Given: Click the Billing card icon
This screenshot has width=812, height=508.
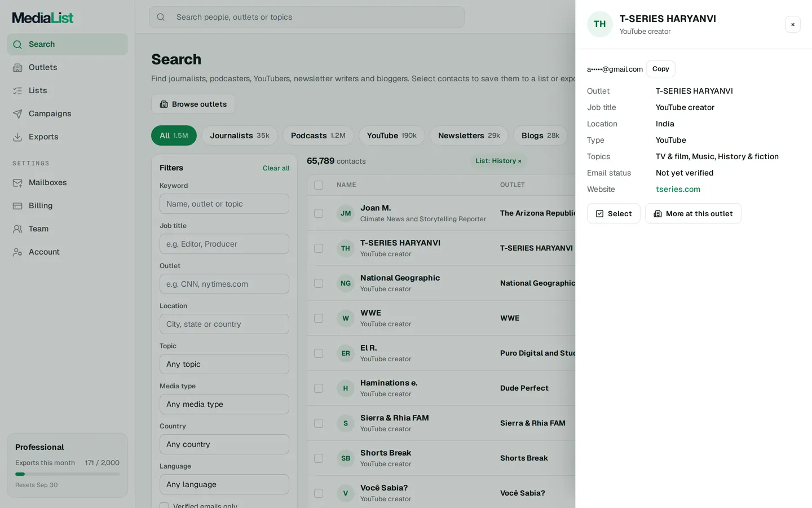Looking at the screenshot, I should (x=17, y=206).
